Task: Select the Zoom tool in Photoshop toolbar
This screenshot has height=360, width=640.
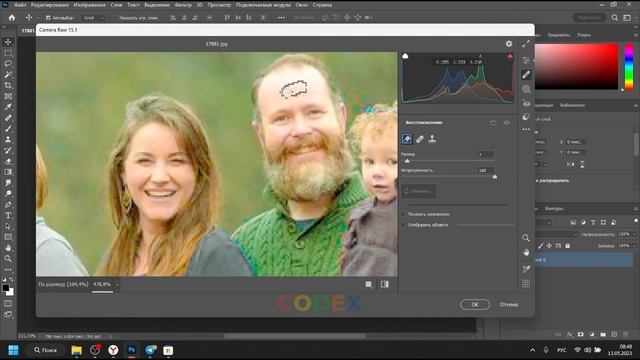Action: tap(8, 259)
